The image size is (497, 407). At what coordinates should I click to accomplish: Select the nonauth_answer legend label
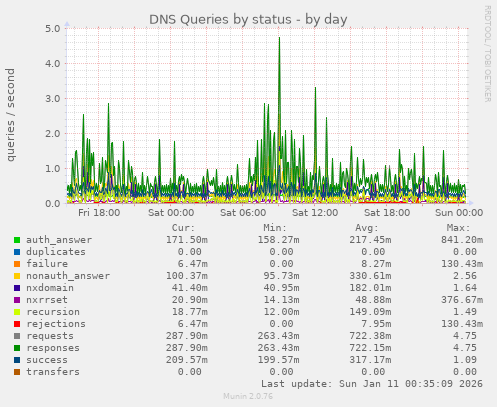tap(68, 276)
